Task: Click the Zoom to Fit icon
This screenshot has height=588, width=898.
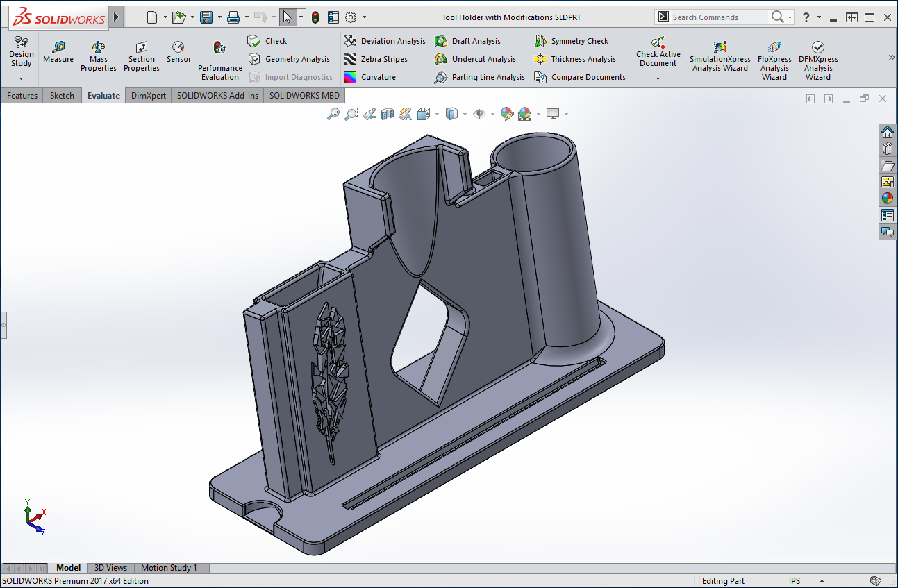Action: 333,114
